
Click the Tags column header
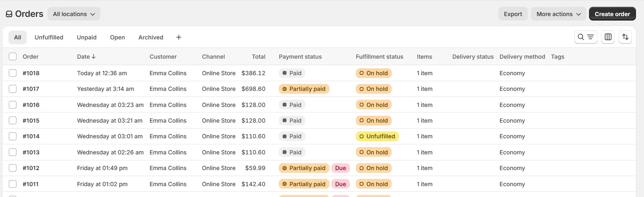pyautogui.click(x=558, y=57)
